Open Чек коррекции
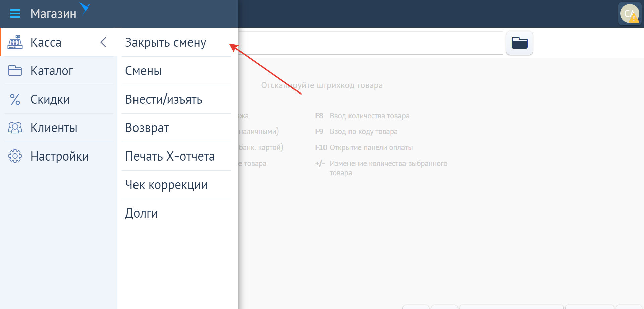 click(176, 185)
